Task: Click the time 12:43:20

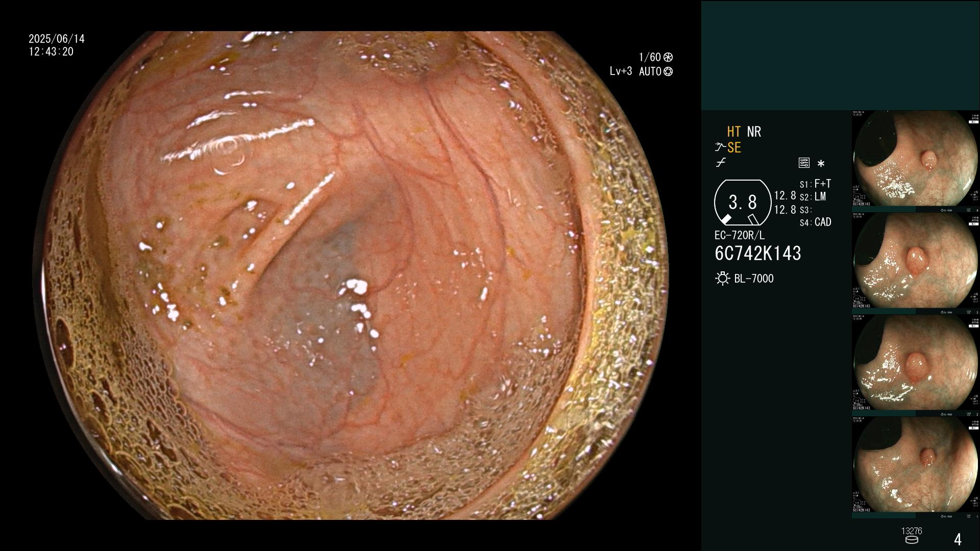Action: tap(51, 52)
